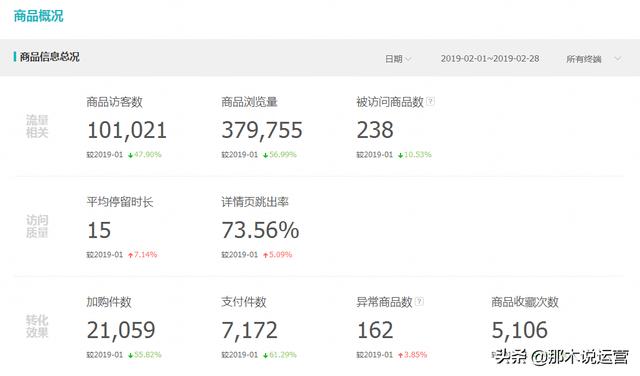The height and width of the screenshot is (376, 640).
Task: Select the 商品收藏次数 value 5,106
Action: tap(519, 330)
